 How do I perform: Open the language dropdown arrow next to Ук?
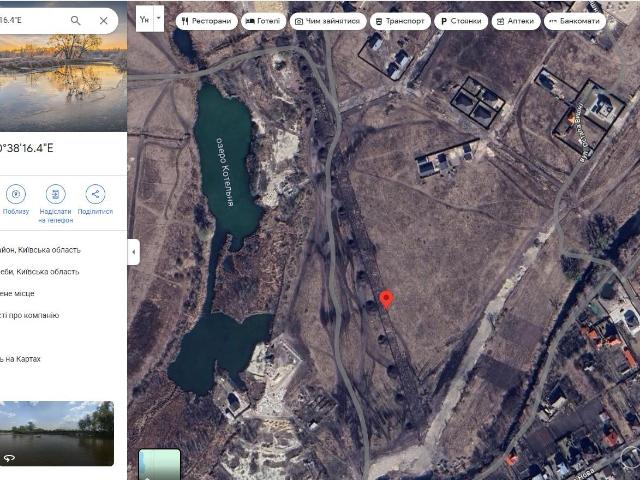(158, 19)
